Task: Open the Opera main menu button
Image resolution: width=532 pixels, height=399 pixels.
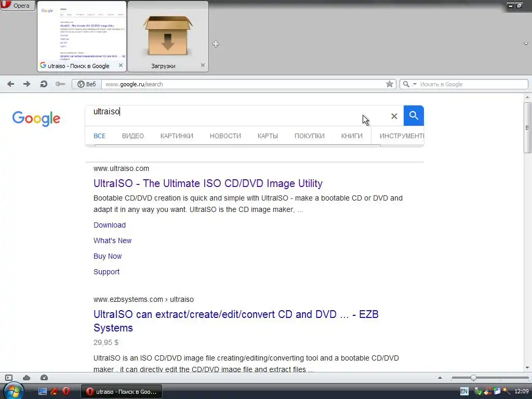Action: 17,5
